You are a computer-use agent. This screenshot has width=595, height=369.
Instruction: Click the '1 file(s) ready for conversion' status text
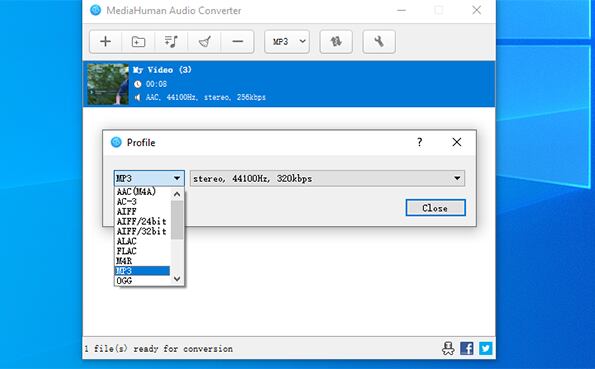159,348
